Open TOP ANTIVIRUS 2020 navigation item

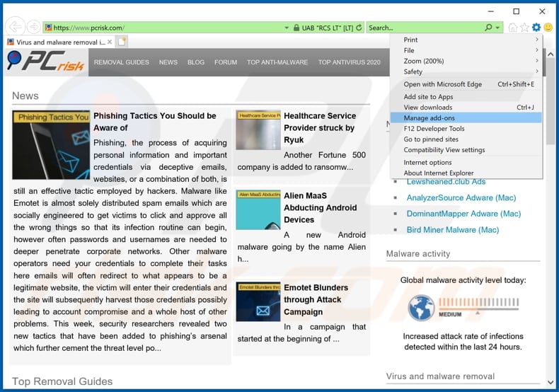click(350, 62)
